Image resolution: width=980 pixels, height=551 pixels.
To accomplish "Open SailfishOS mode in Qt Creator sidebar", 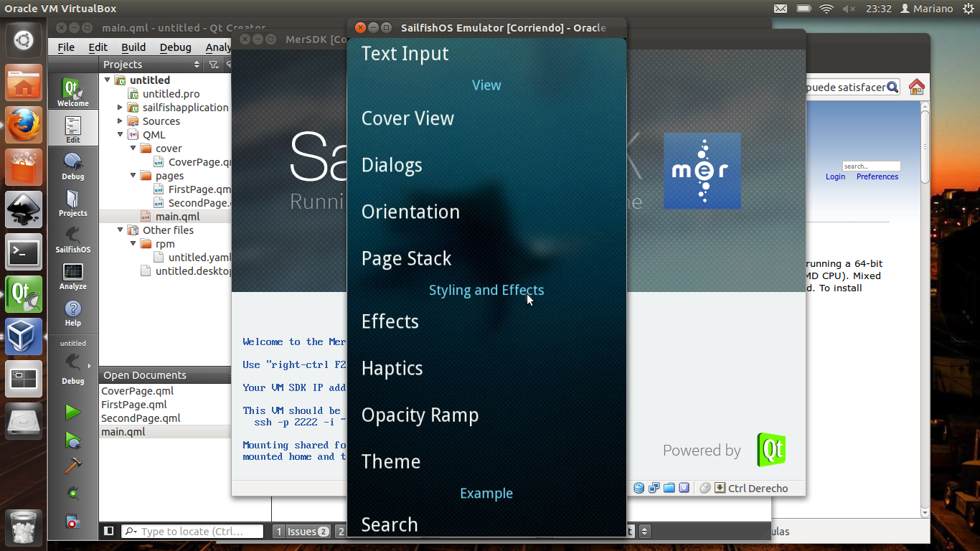I will (73, 240).
